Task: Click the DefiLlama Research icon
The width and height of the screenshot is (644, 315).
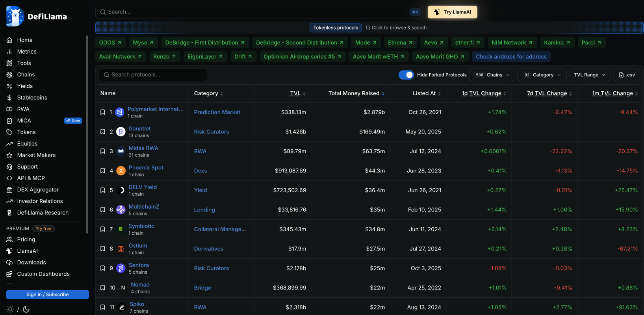Action: pos(9,213)
